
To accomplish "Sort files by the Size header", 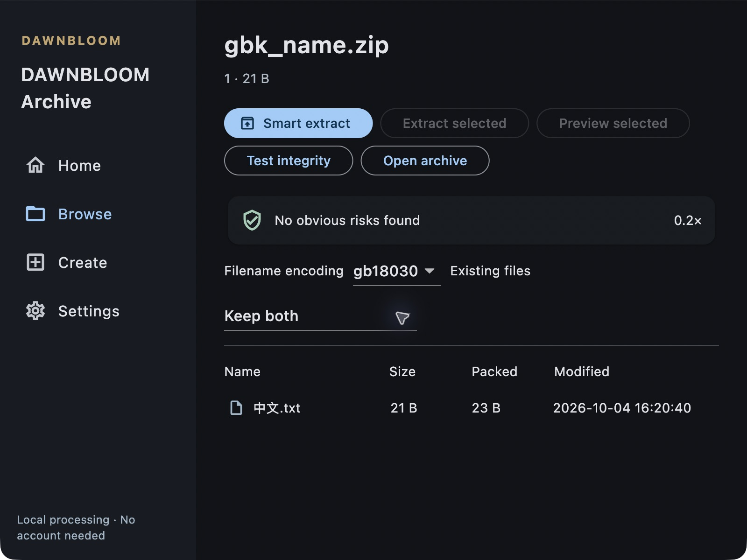I will click(402, 371).
